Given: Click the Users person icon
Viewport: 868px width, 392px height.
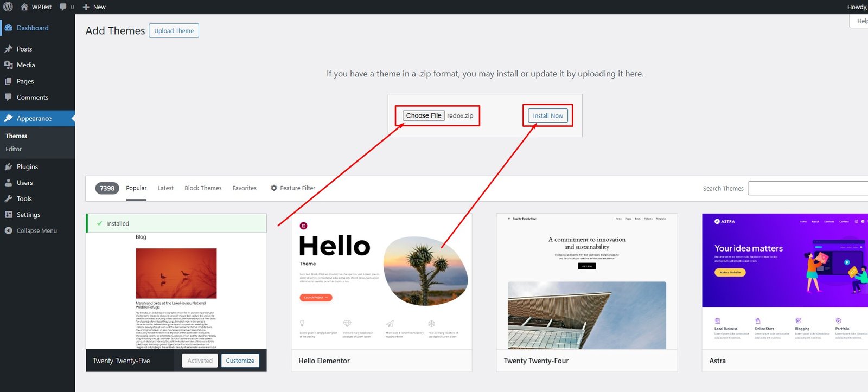Looking at the screenshot, I should pyautogui.click(x=9, y=183).
